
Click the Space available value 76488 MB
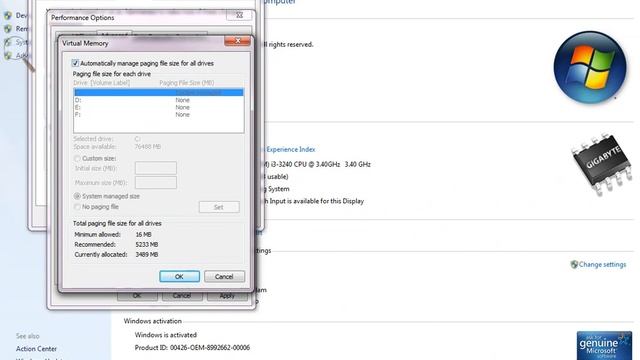pyautogui.click(x=148, y=147)
